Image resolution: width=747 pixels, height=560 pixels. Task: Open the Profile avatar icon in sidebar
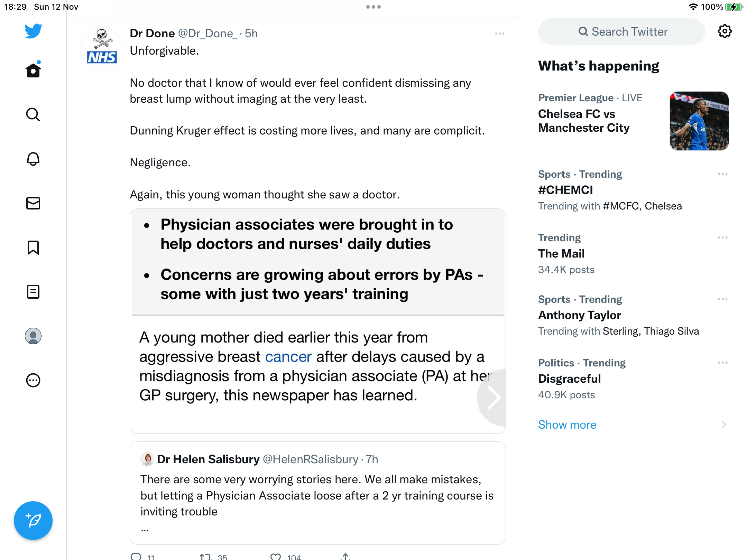33,336
